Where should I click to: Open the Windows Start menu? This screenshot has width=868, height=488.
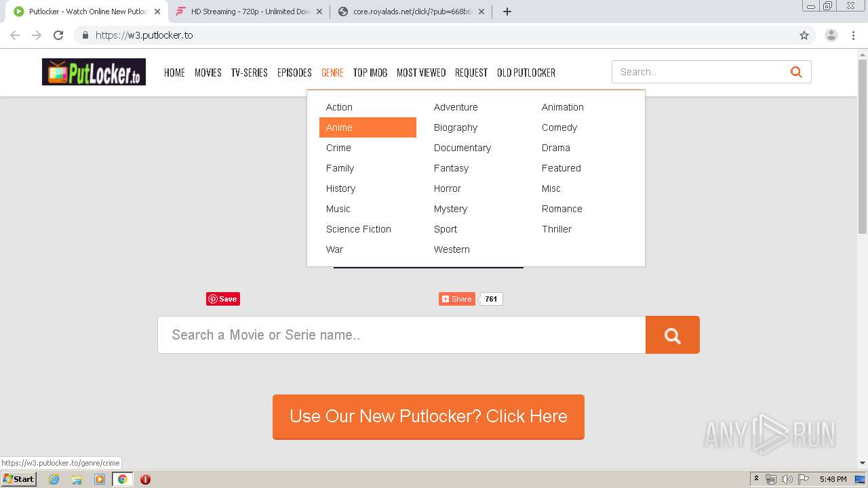[18, 479]
